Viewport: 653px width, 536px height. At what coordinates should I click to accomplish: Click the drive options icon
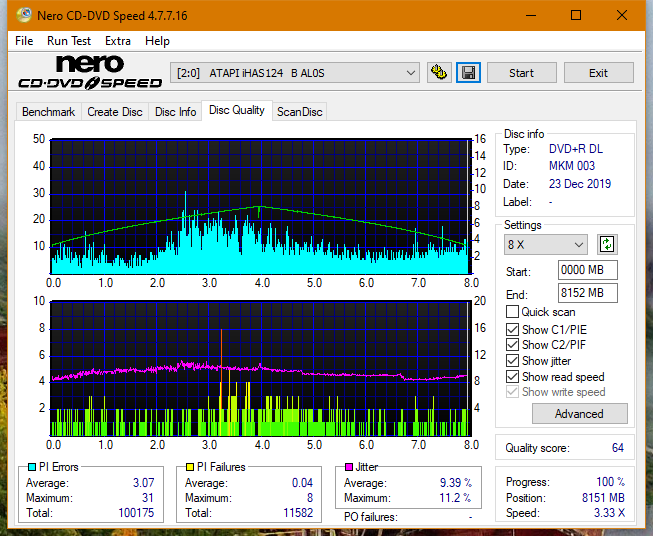coord(439,73)
